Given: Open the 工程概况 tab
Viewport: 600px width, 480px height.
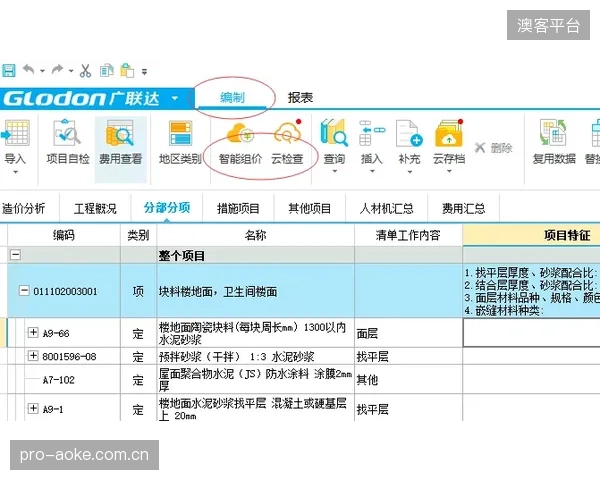Looking at the screenshot, I should point(95,209).
